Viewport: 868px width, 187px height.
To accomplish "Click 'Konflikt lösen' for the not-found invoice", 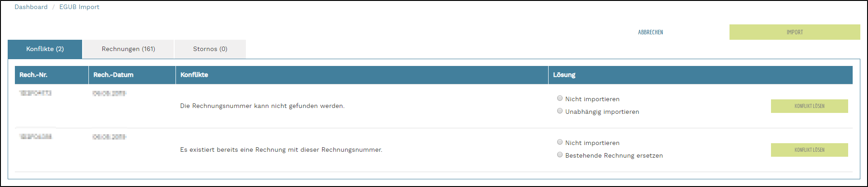I will (x=809, y=106).
